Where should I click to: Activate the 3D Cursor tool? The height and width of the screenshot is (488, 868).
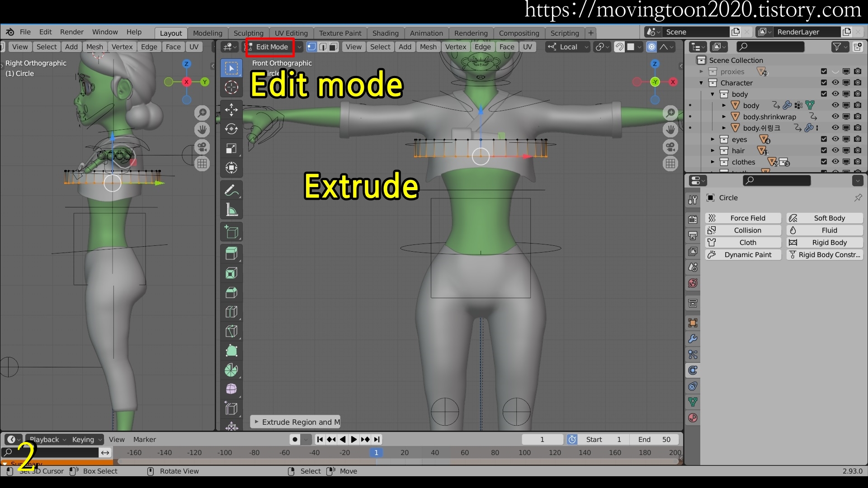click(231, 87)
